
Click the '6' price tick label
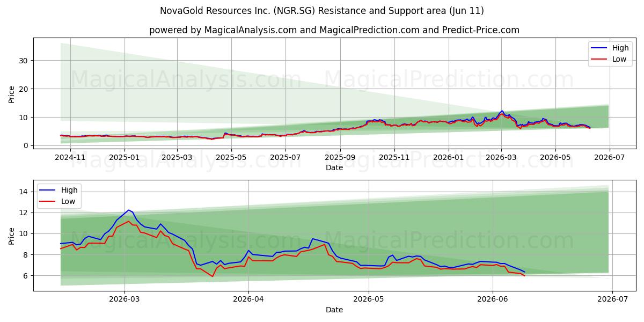click(26, 275)
